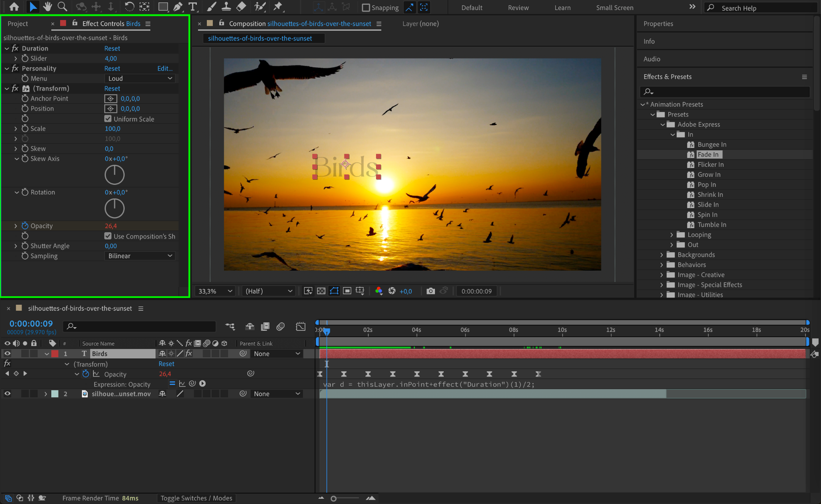Switch to the Review workspace
821x504 pixels.
pos(518,8)
